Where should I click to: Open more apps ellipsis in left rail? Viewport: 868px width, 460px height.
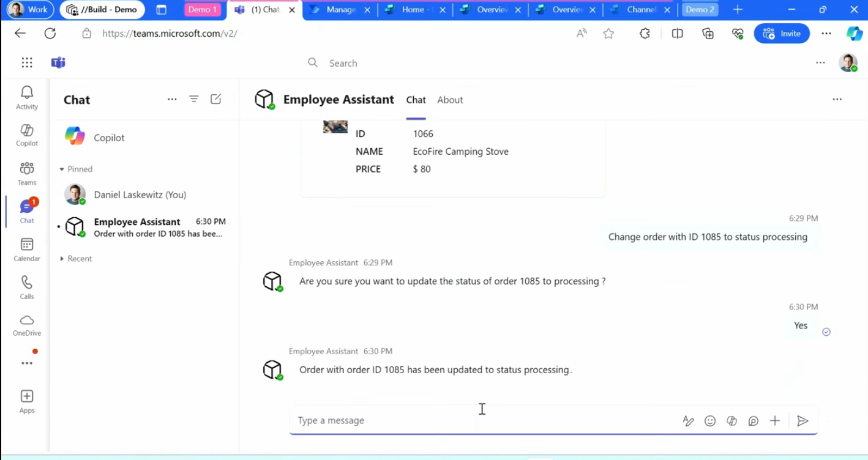coord(27,363)
